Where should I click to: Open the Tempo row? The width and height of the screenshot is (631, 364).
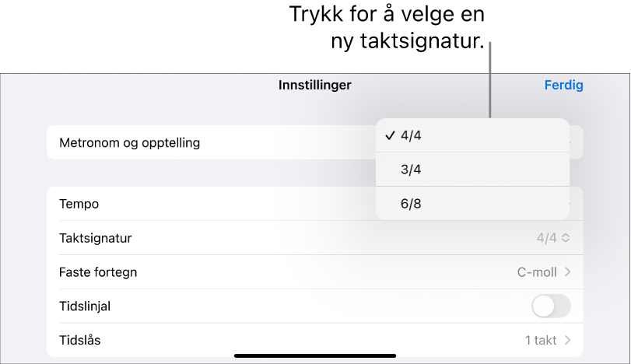tap(79, 204)
